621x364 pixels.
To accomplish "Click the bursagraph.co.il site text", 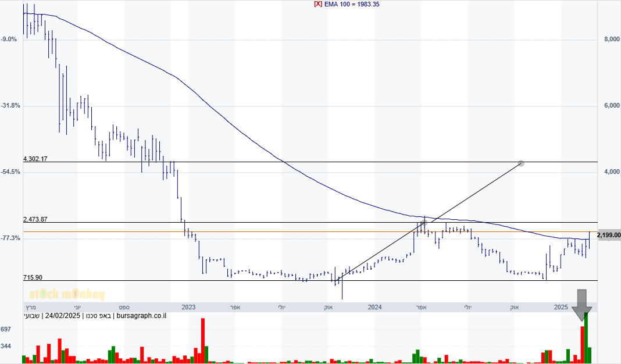I will click(x=141, y=316).
